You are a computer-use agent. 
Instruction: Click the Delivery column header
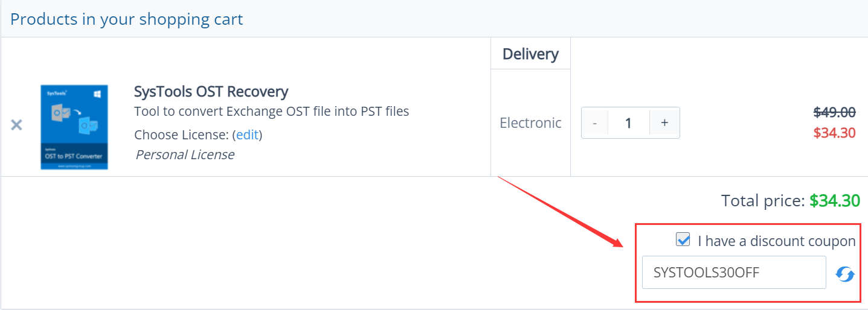pos(530,54)
